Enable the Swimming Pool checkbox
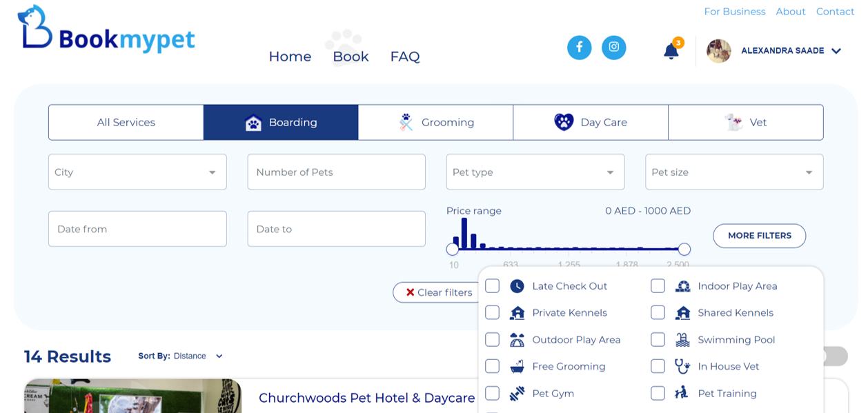The height and width of the screenshot is (413, 868). [x=658, y=339]
